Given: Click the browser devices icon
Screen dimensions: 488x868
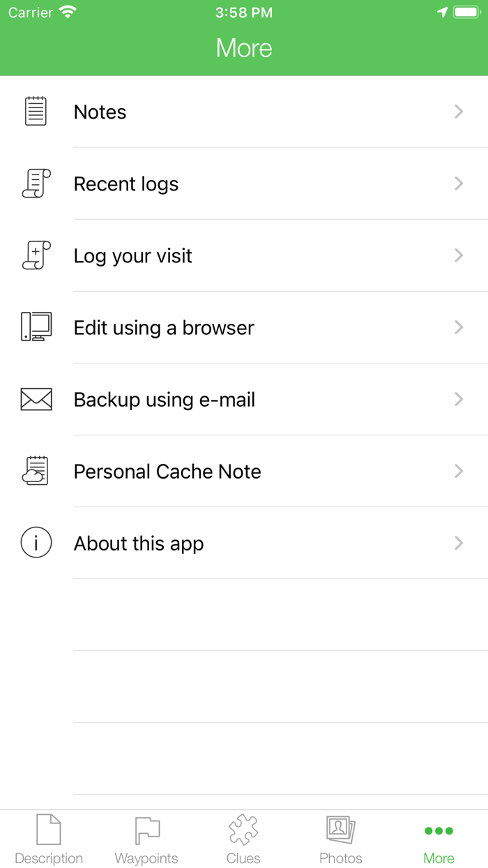Looking at the screenshot, I should pyautogui.click(x=36, y=327).
